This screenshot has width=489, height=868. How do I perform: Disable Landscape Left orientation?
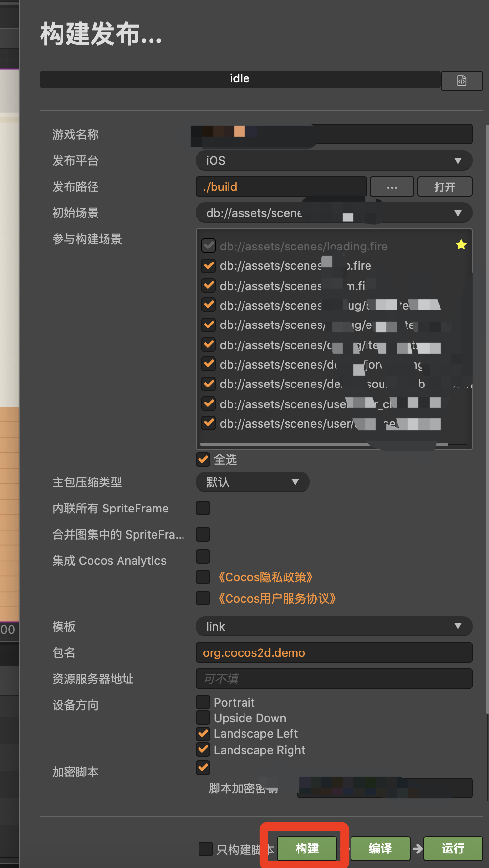(203, 733)
